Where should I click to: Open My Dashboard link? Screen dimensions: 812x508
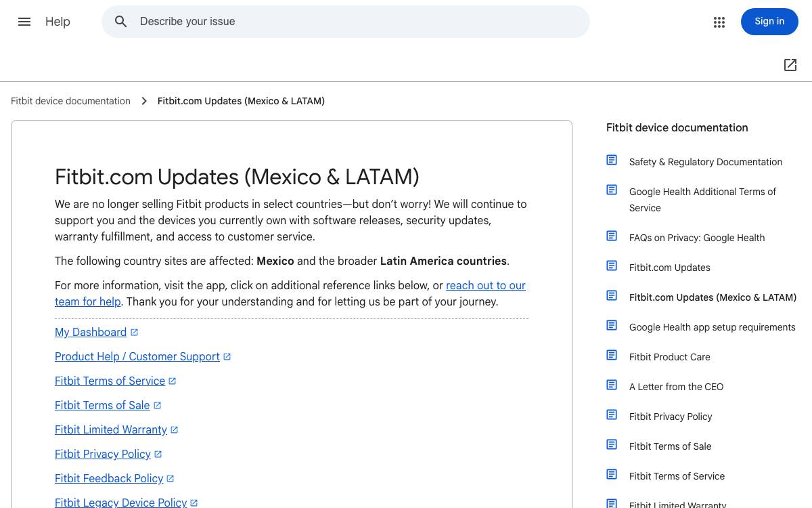click(x=91, y=332)
